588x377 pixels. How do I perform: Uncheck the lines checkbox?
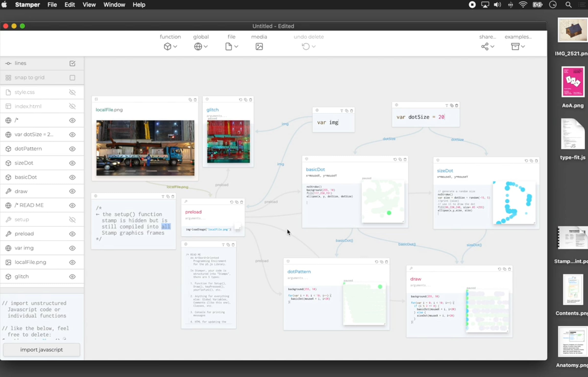click(x=72, y=64)
